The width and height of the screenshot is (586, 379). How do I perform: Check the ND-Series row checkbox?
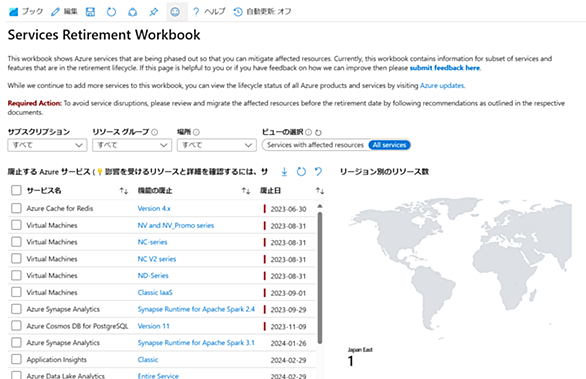16,275
